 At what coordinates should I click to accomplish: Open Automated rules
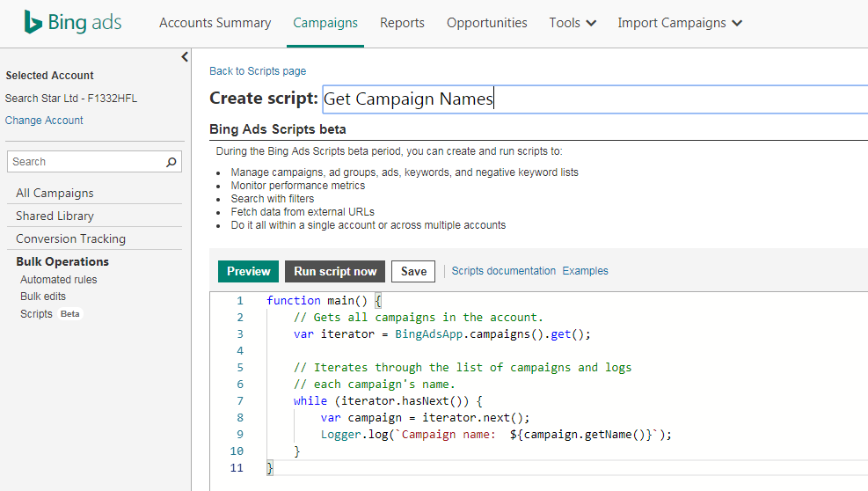pyautogui.click(x=59, y=280)
